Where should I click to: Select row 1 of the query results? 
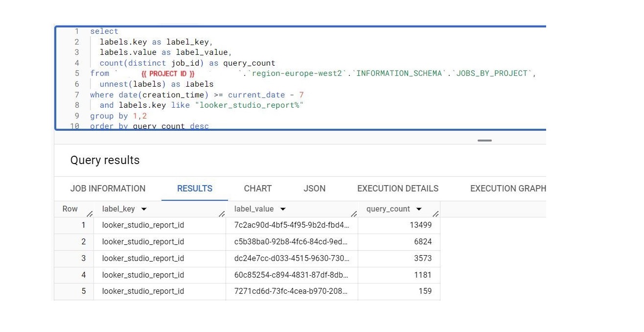[x=84, y=225]
